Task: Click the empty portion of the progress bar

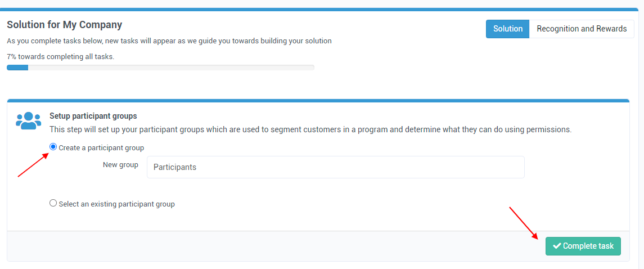Action: click(x=171, y=68)
